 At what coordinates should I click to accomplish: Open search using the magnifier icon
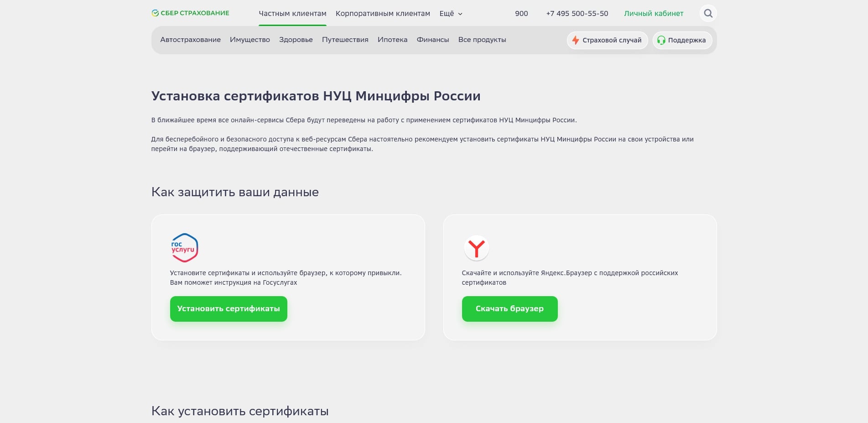click(x=707, y=13)
